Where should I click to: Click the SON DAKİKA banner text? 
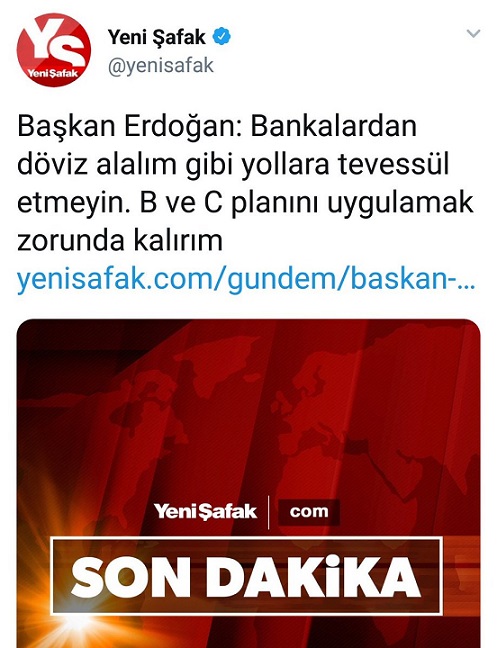click(246, 577)
